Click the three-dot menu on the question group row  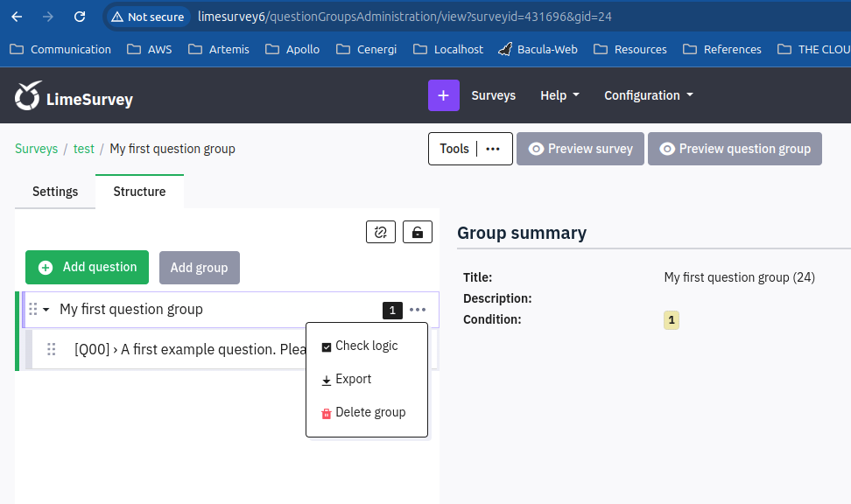[x=418, y=310]
